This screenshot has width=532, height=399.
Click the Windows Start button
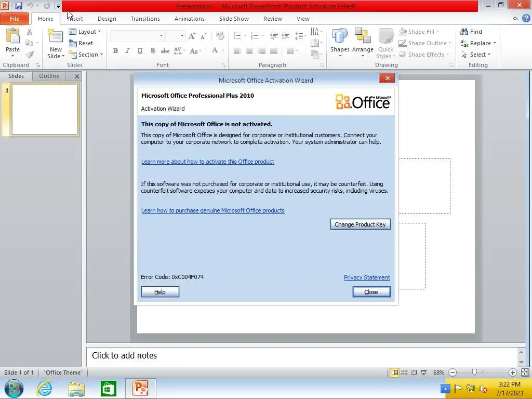[x=14, y=389]
